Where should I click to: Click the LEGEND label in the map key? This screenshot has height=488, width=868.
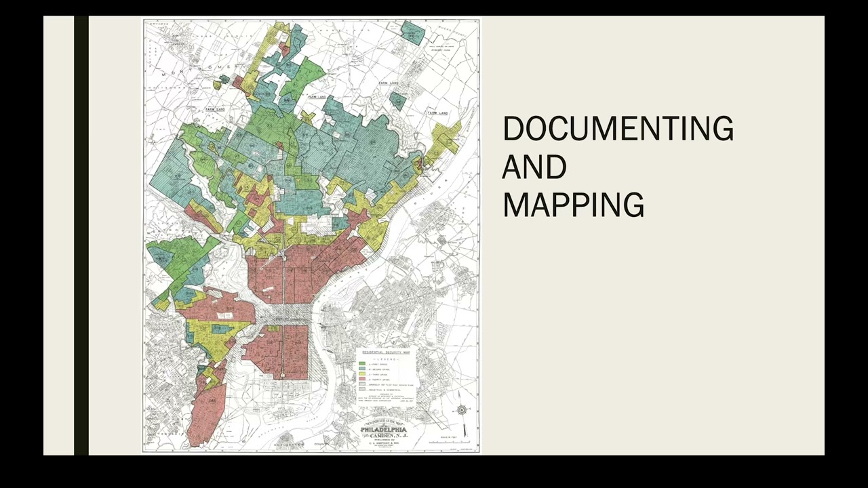386,359
